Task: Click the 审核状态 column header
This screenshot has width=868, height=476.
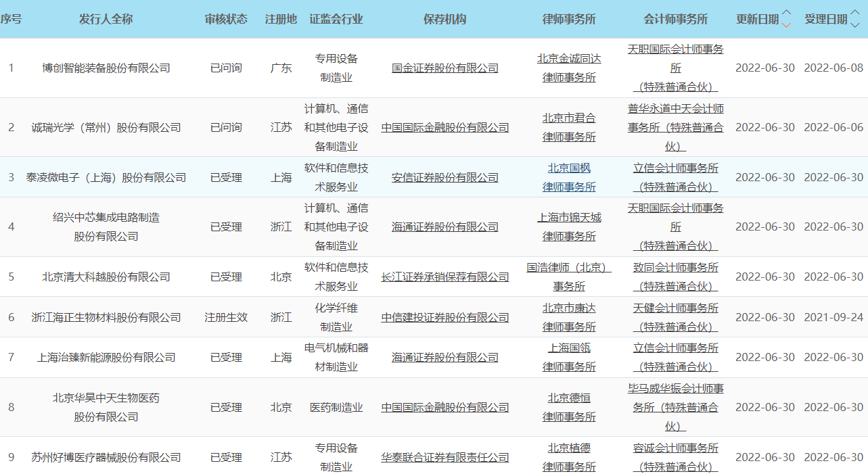Action: [x=226, y=19]
